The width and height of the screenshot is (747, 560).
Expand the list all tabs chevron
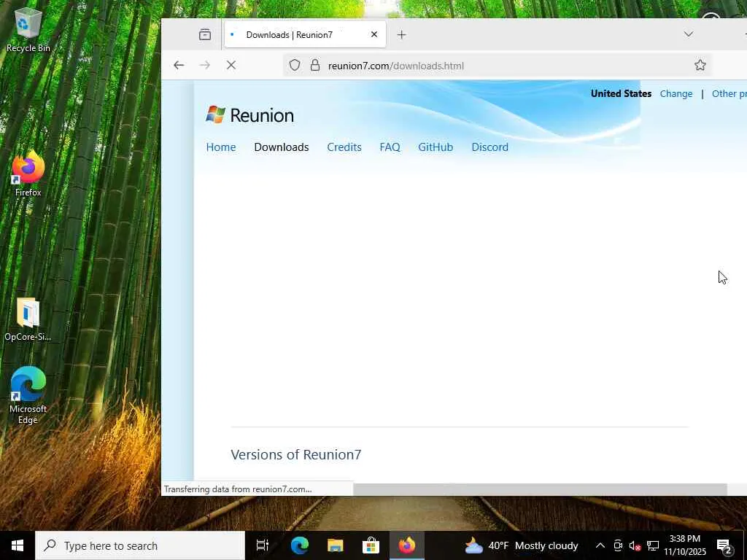click(x=689, y=34)
